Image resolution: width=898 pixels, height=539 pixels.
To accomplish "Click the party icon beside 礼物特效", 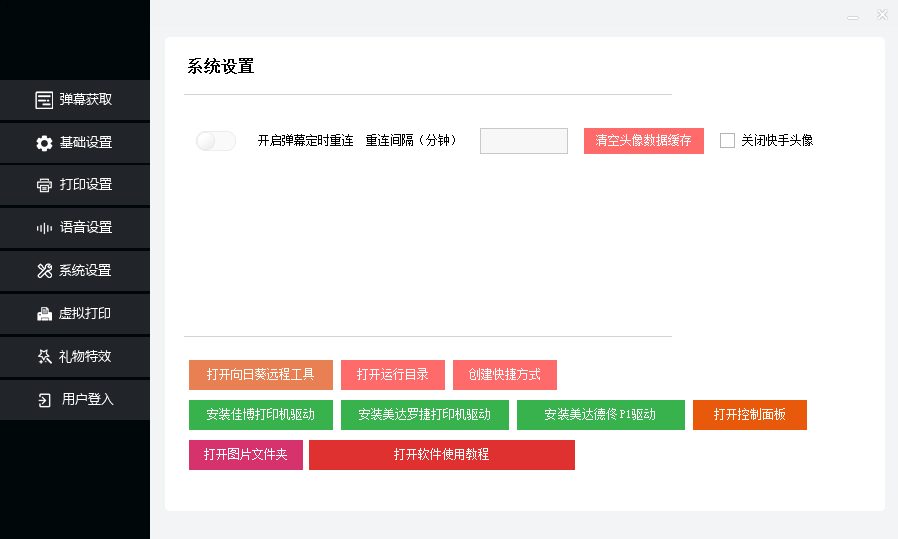I will click(x=44, y=356).
